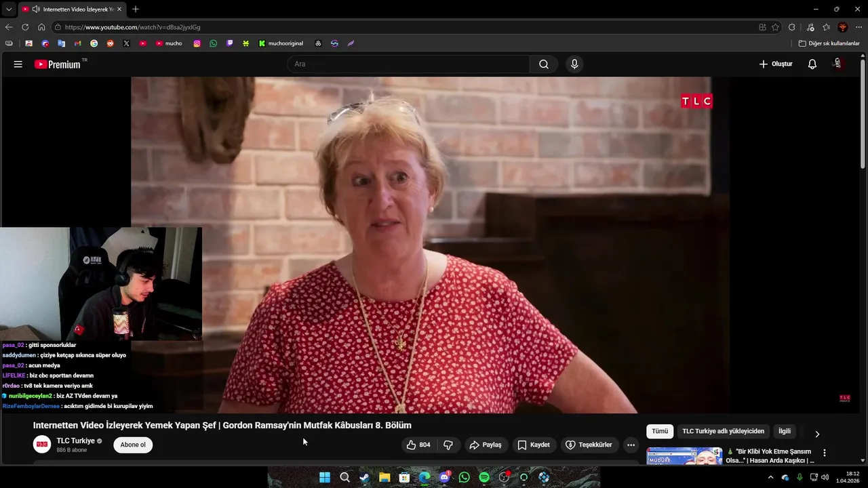This screenshot has height=488, width=868.
Task: Save video with Kaydet button
Action: [x=533, y=445]
